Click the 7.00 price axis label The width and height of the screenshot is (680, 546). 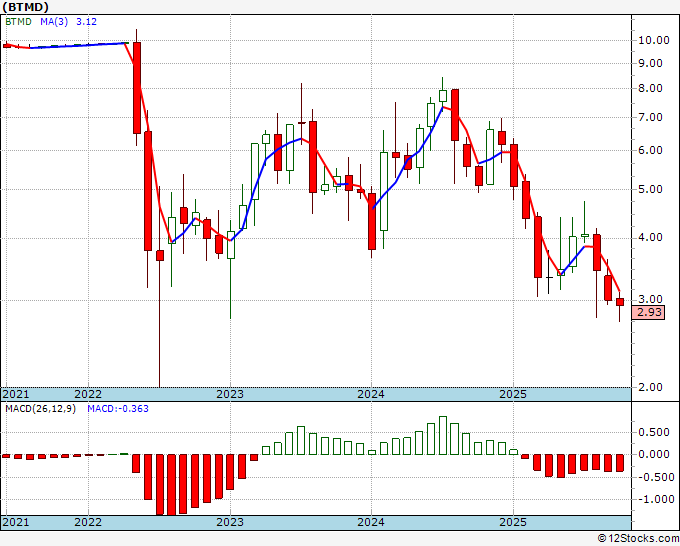pos(650,118)
